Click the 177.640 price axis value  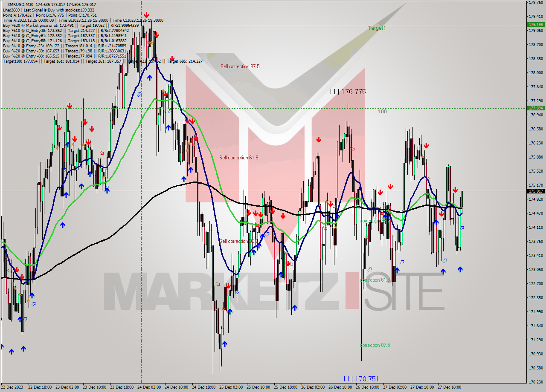(x=536, y=86)
